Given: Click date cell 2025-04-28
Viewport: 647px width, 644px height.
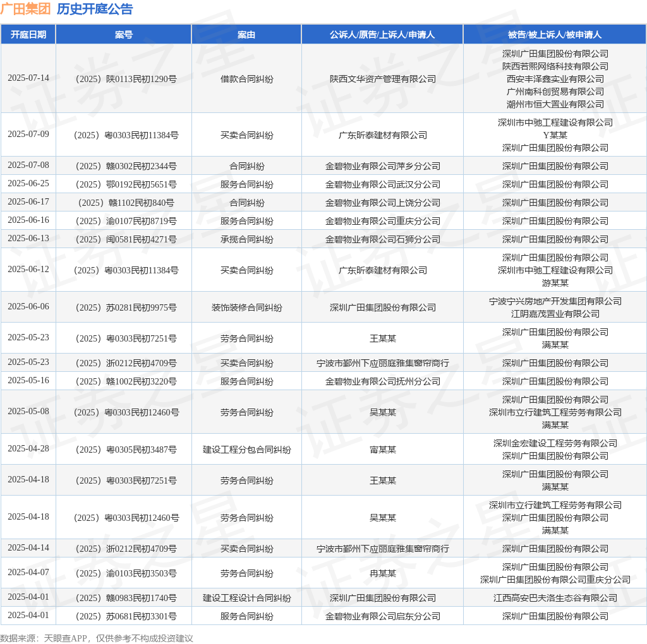Looking at the screenshot, I should pos(28,448).
